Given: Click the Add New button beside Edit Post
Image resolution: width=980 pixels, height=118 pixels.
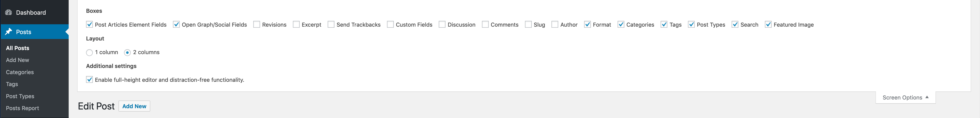Looking at the screenshot, I should (x=134, y=106).
